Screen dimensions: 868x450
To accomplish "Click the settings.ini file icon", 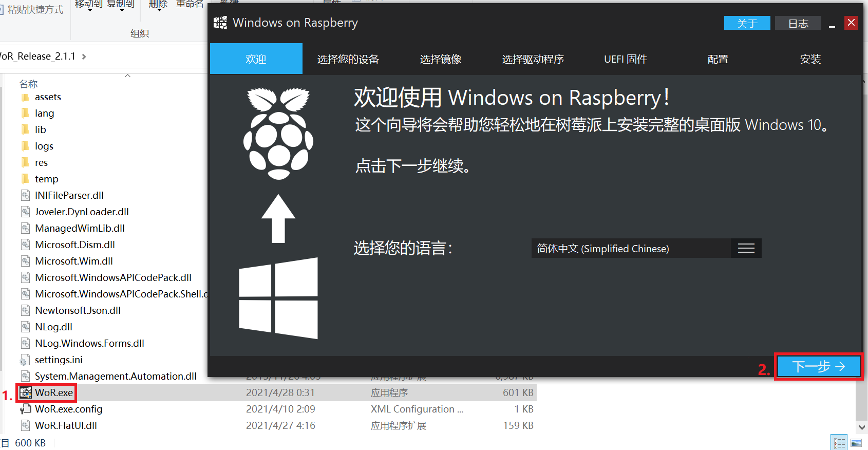I will click(x=25, y=360).
